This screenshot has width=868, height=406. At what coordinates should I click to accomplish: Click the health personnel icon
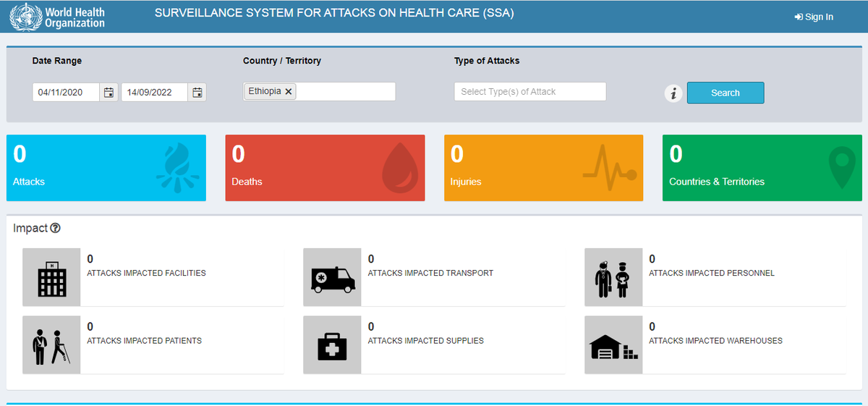(613, 277)
